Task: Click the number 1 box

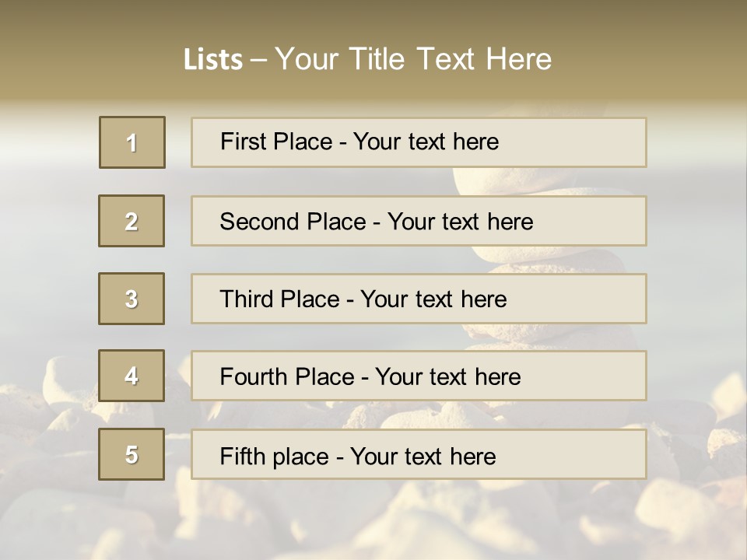Action: [132, 142]
